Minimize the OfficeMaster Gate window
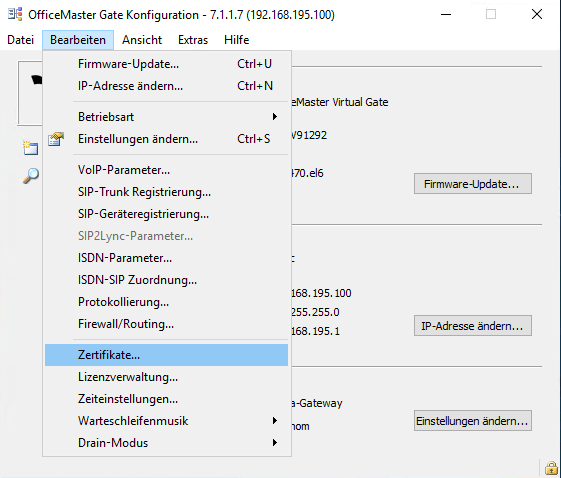The image size is (561, 478). [x=446, y=14]
